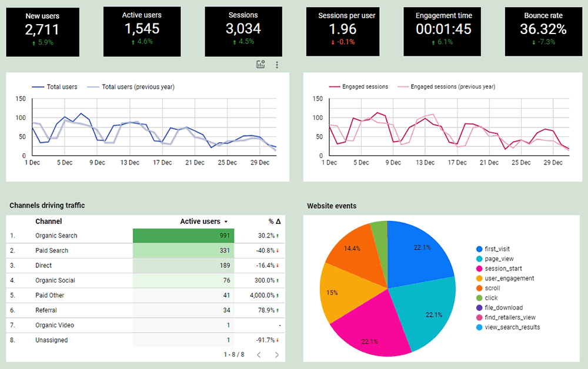Open the three-dot chart options menu
This screenshot has height=369, width=588.
point(277,65)
